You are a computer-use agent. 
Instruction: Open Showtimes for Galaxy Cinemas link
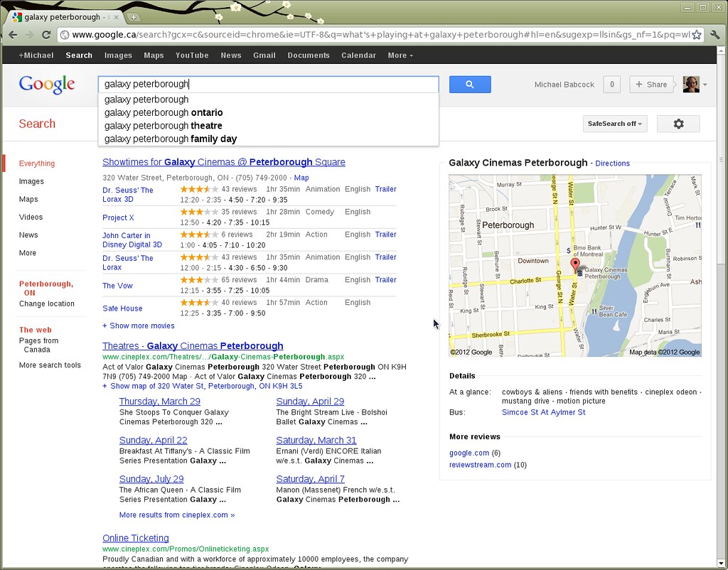pyautogui.click(x=224, y=162)
